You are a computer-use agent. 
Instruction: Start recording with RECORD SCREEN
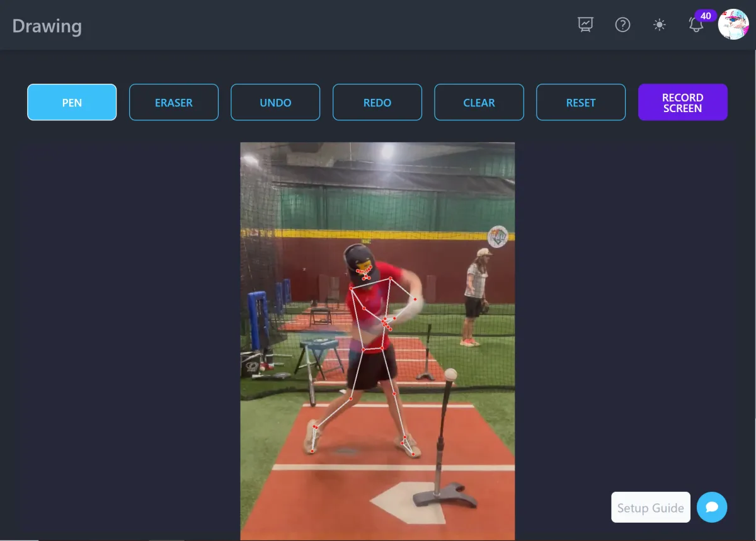pos(683,102)
